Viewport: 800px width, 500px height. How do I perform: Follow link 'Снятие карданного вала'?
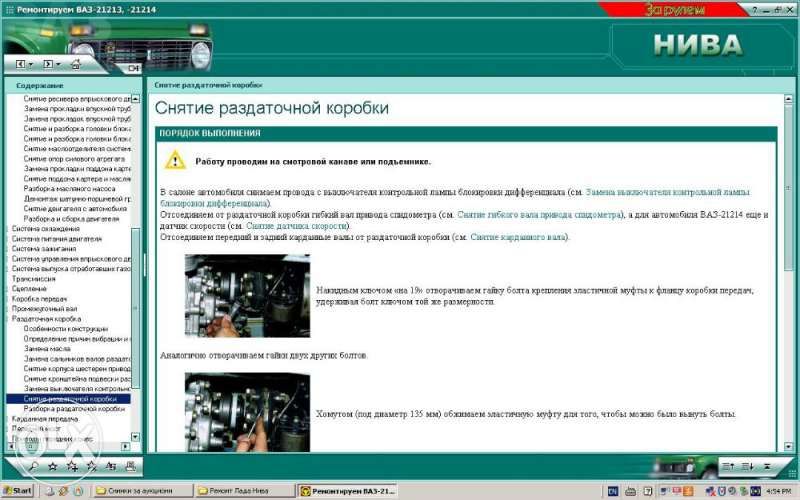pyautogui.click(x=518, y=237)
